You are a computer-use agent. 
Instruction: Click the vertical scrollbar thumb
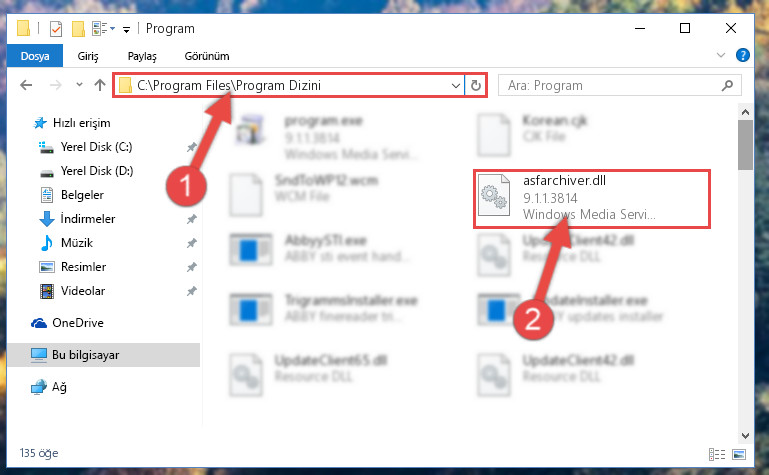(745, 145)
